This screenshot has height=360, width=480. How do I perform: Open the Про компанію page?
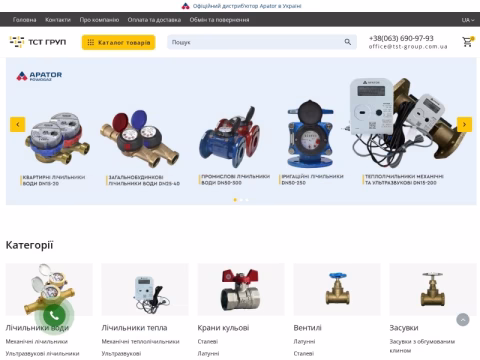(x=99, y=20)
